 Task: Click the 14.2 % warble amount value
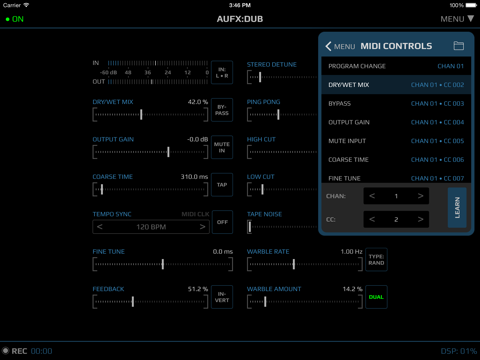(x=352, y=289)
